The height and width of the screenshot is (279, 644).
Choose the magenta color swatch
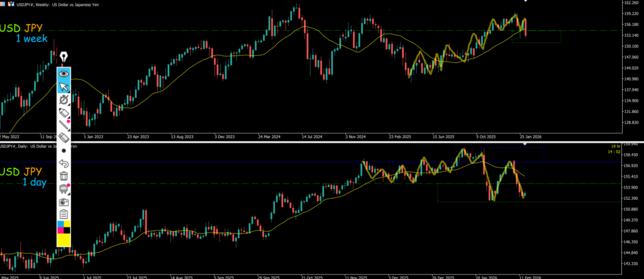point(60,230)
